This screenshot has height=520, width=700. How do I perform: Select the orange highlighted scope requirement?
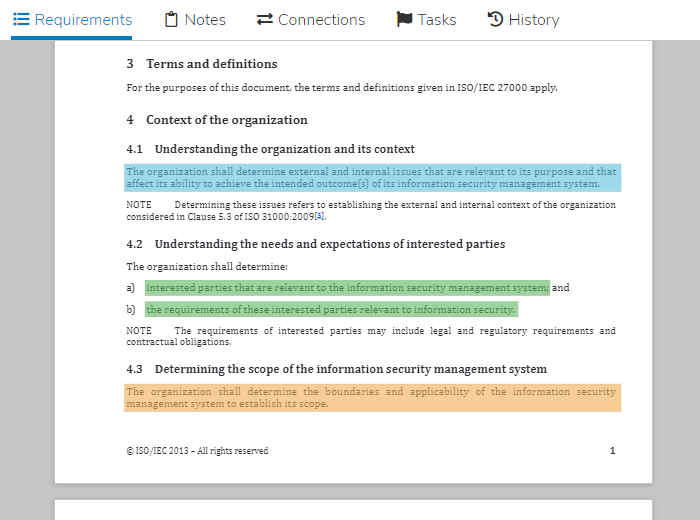[372, 398]
